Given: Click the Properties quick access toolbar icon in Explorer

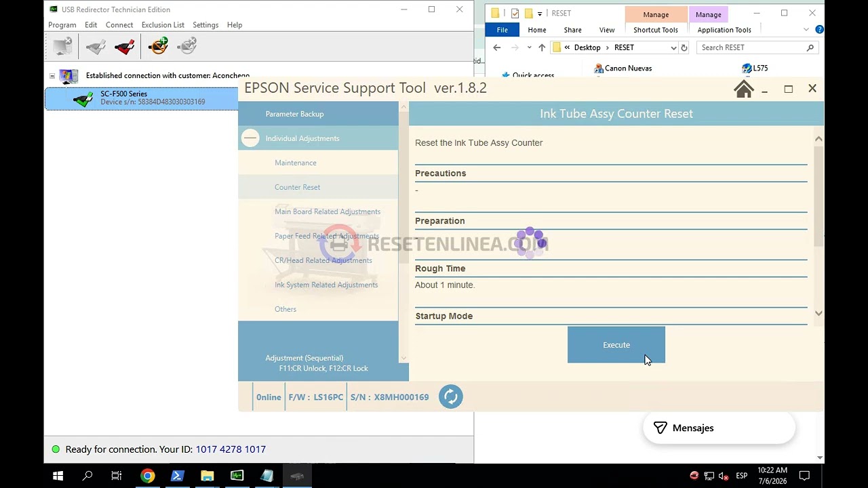Looking at the screenshot, I should point(515,14).
